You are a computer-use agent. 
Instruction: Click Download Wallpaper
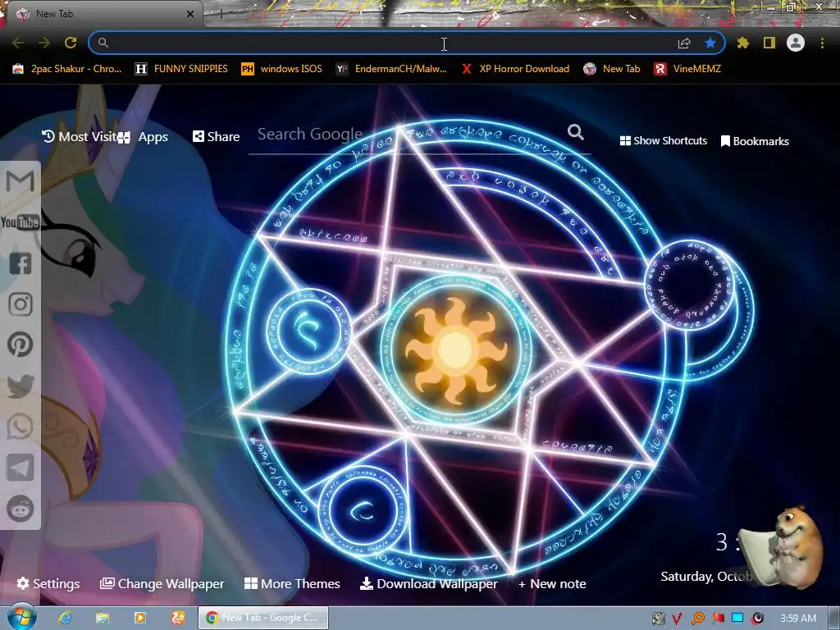[x=428, y=583]
